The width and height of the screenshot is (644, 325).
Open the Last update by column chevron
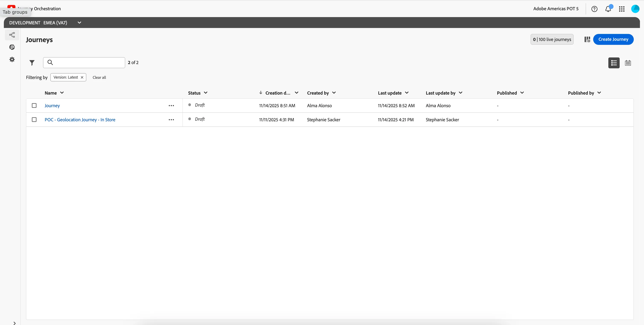(x=461, y=93)
